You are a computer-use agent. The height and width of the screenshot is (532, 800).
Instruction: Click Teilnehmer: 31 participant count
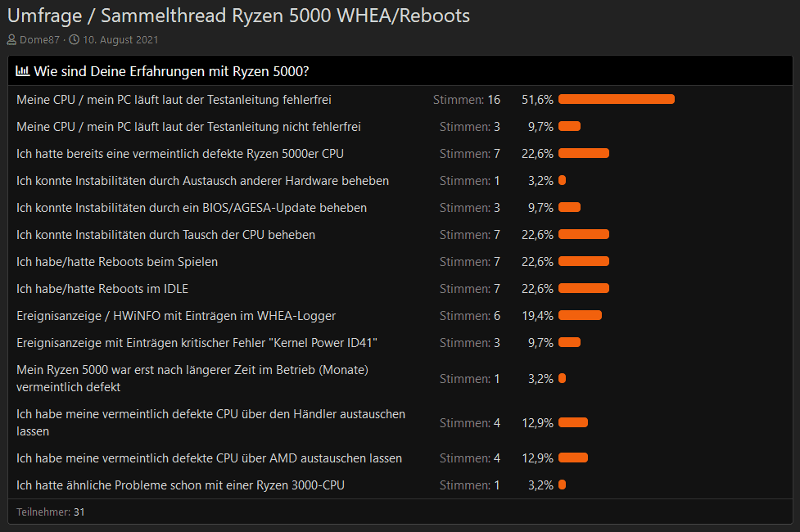(51, 512)
